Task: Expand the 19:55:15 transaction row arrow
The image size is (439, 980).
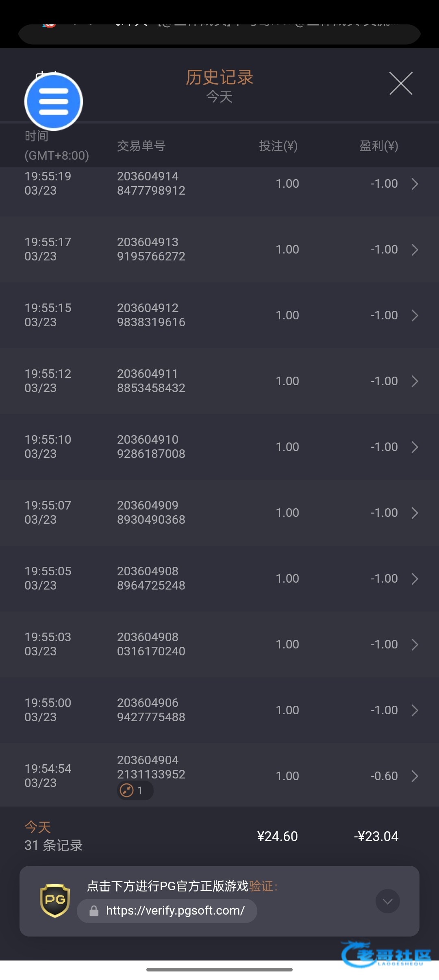Action: (415, 315)
